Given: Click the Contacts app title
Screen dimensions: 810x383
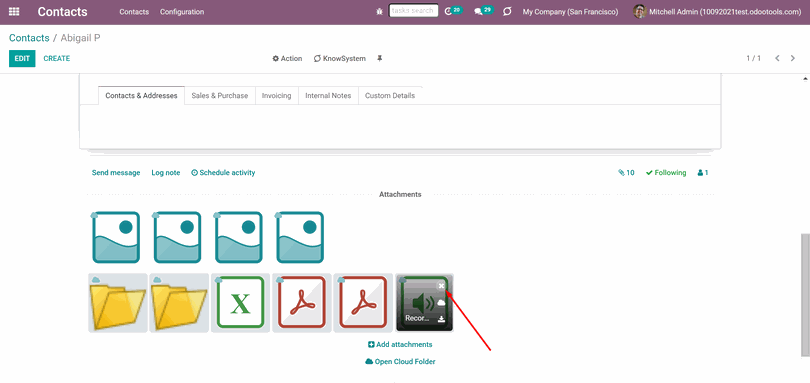Looking at the screenshot, I should (x=63, y=11).
